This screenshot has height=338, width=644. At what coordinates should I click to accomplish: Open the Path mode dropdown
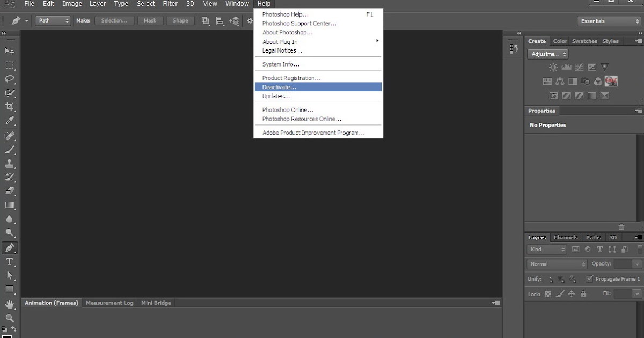53,21
